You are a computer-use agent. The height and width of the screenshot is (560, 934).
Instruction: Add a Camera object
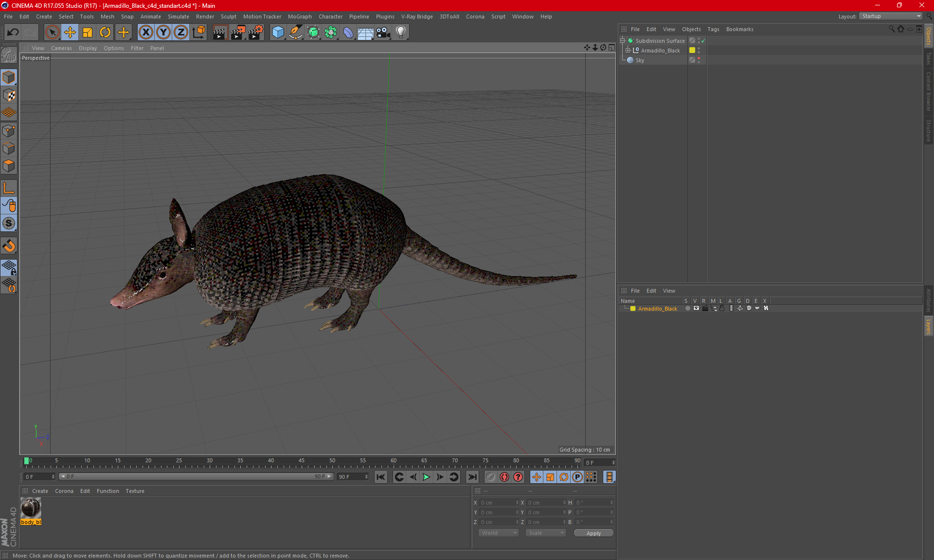click(x=383, y=33)
